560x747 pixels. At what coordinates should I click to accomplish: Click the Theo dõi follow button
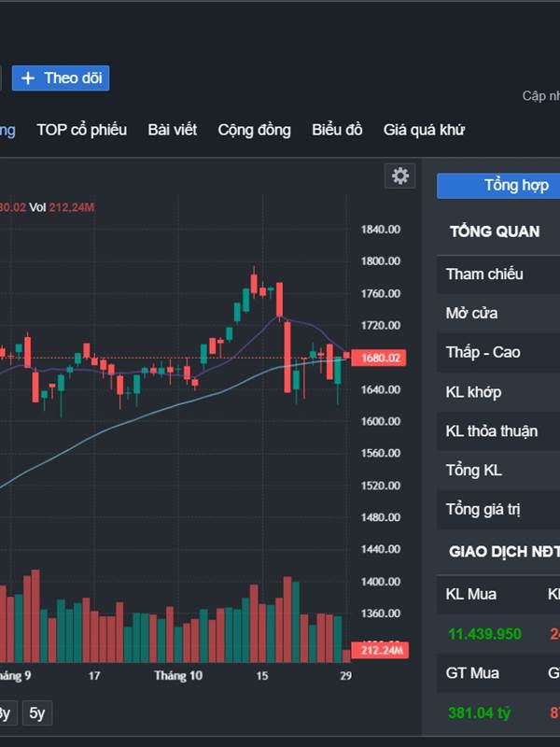click(62, 78)
